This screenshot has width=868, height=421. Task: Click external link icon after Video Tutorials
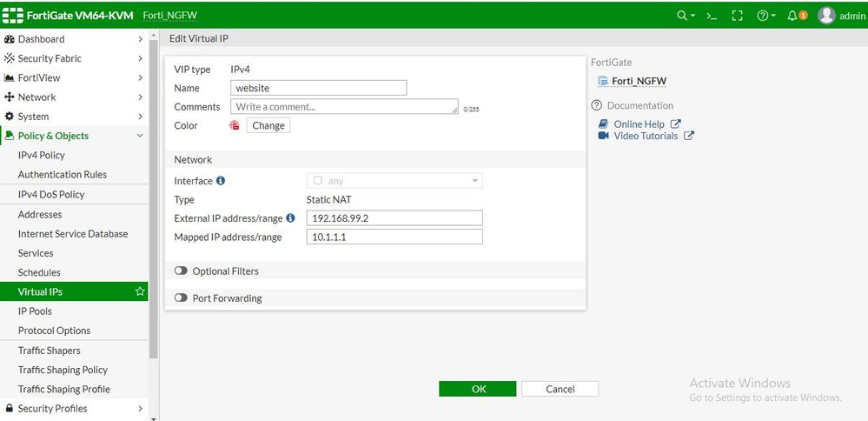tap(689, 136)
